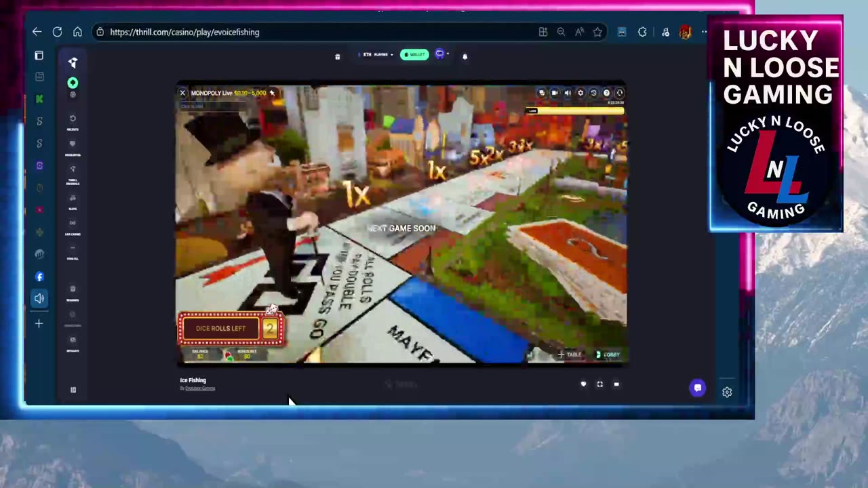The image size is (868, 488).
Task: Click the zoom out magnifier in address bar
Action: pyautogui.click(x=561, y=32)
